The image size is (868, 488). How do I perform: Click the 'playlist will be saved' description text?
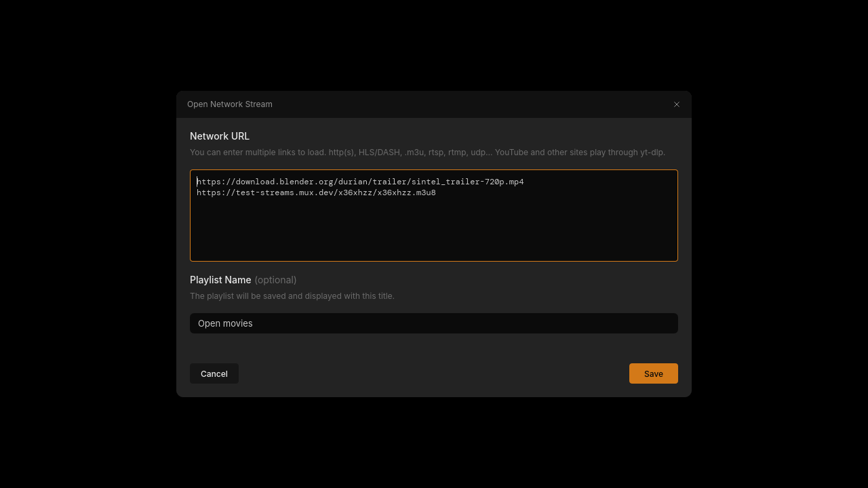coord(292,296)
